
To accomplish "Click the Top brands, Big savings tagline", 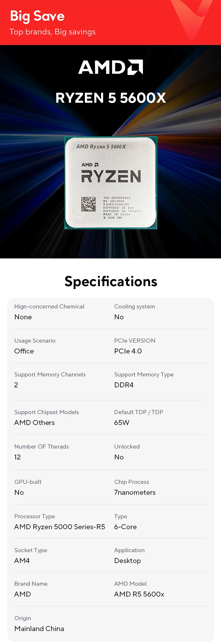I will (x=52, y=32).
